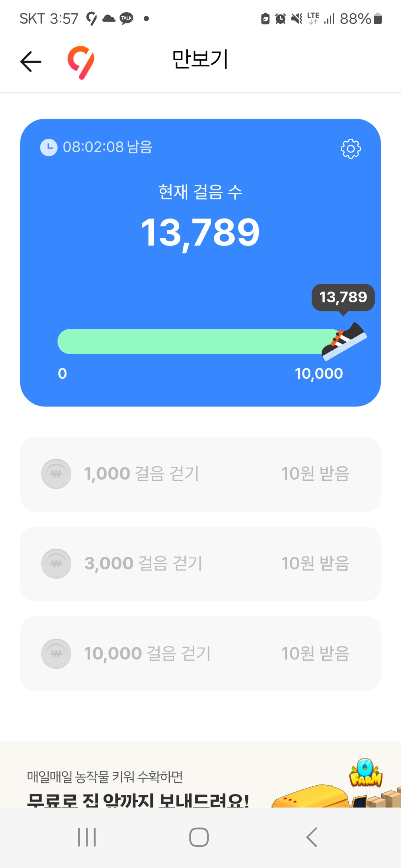Tap the sneaker icon on progress bar
Viewport: 401px width, 868px height.
[344, 341]
